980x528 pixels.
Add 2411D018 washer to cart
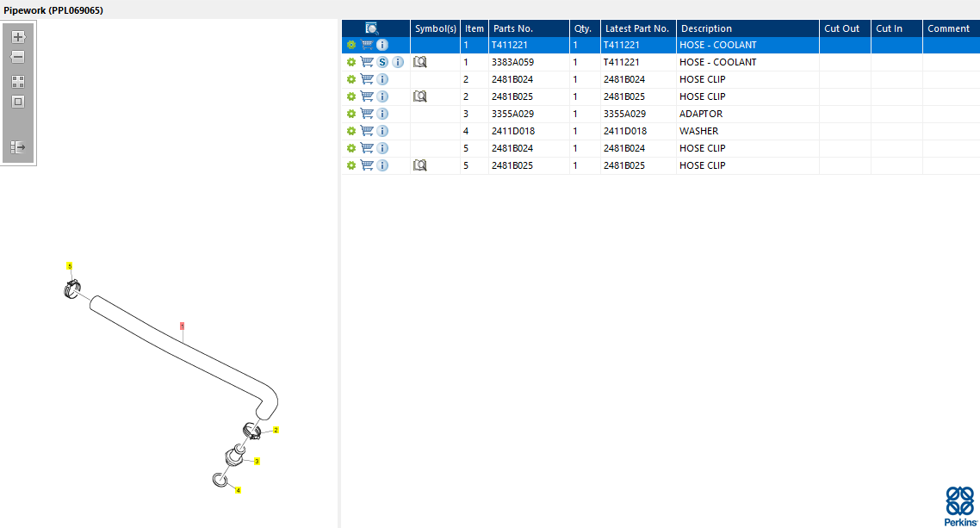pos(367,131)
